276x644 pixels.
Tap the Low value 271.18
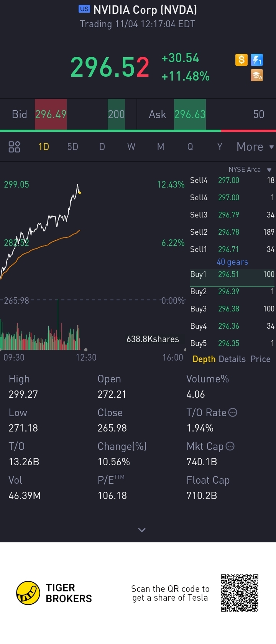(x=23, y=428)
